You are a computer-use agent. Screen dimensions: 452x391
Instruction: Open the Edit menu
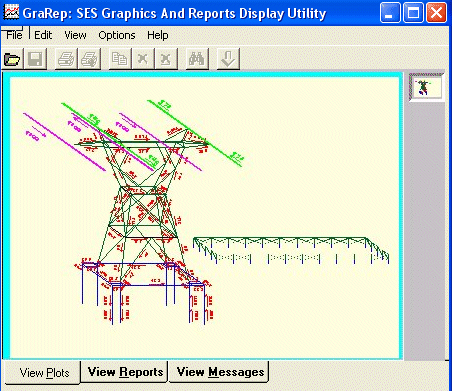click(43, 35)
